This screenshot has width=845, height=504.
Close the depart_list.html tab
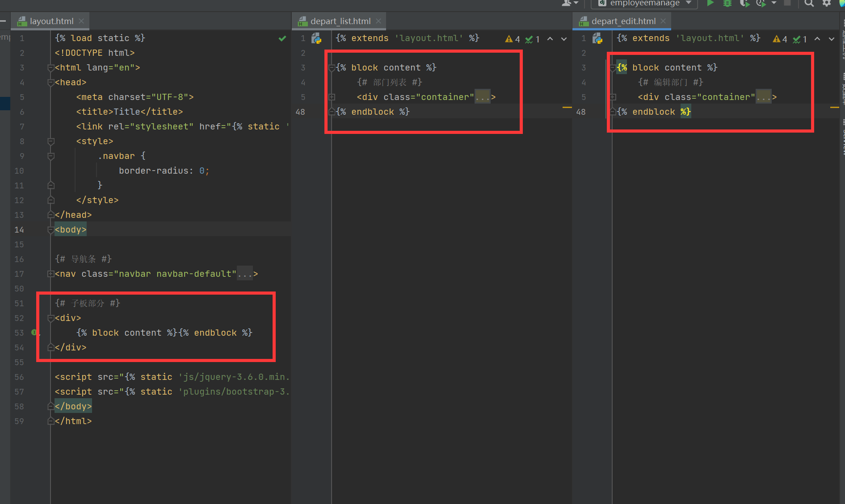click(x=378, y=21)
